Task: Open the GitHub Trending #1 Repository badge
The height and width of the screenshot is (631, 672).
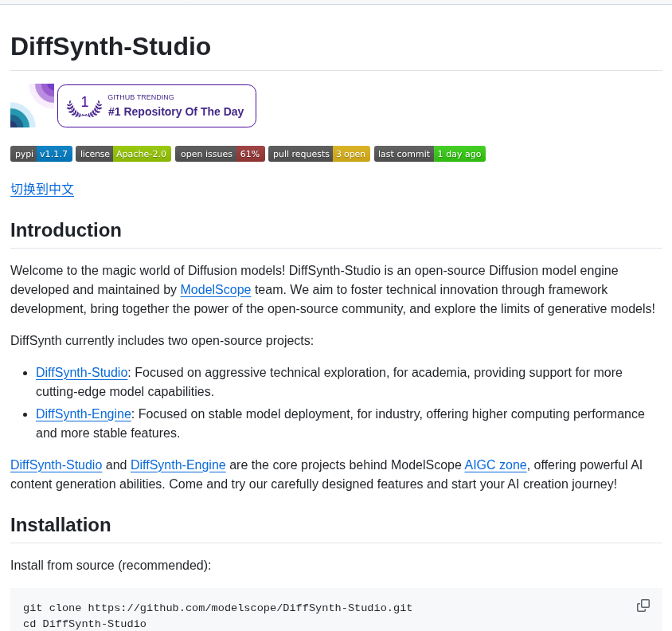Action: pyautogui.click(x=157, y=106)
